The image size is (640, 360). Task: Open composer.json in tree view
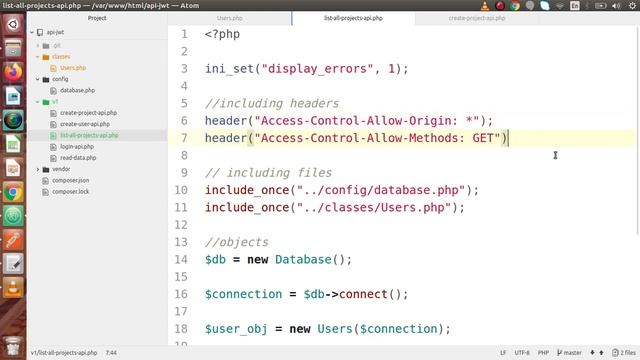pos(70,180)
